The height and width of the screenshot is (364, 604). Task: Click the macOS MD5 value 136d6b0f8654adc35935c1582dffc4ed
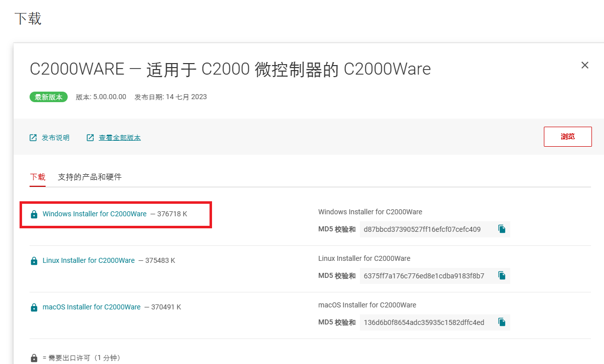pos(424,322)
